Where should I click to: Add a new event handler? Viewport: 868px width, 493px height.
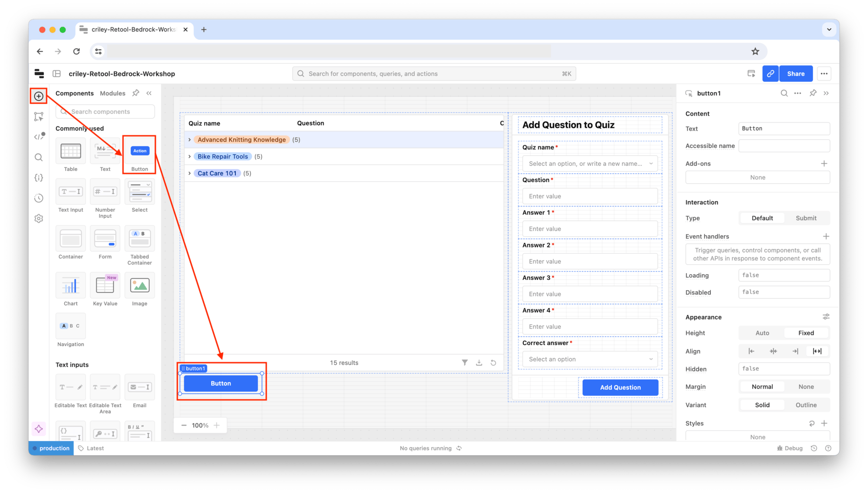click(x=826, y=236)
